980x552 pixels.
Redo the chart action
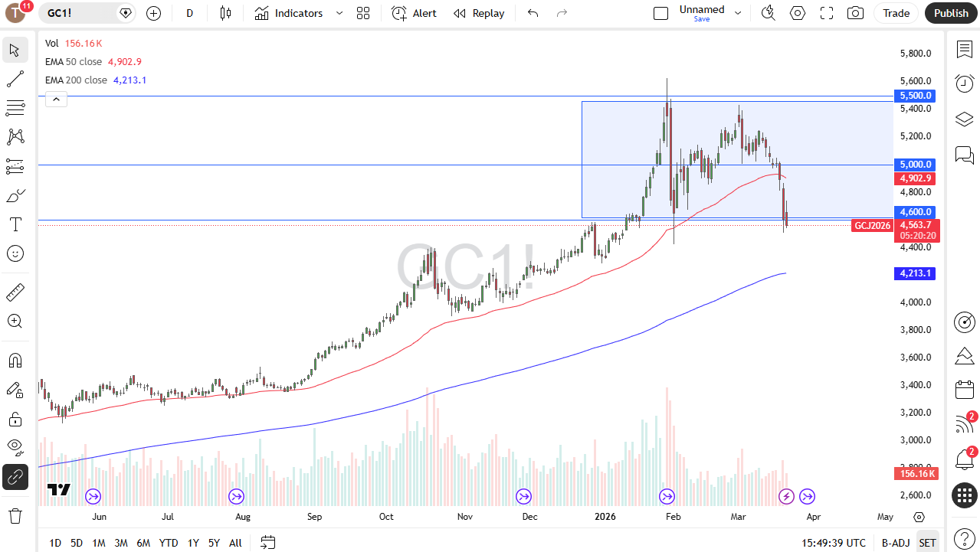(562, 13)
